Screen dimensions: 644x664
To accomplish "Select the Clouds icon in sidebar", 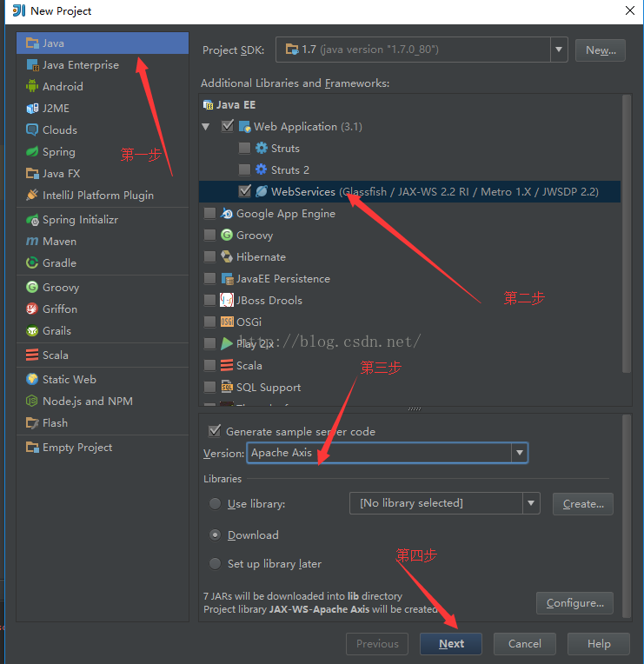I will click(32, 129).
